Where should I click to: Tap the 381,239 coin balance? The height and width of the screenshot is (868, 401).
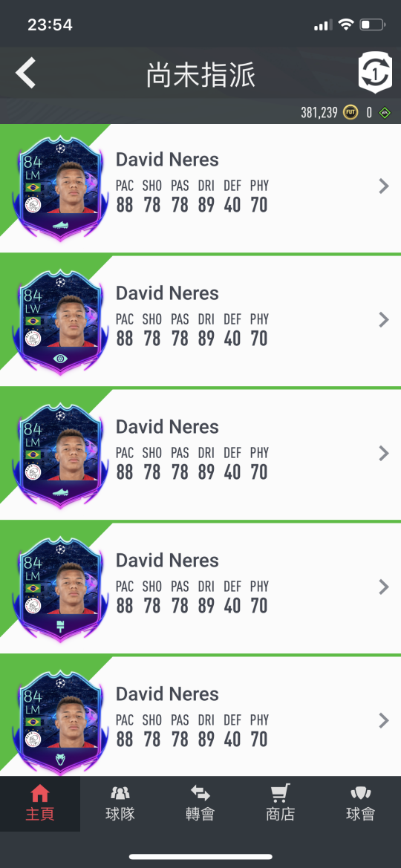point(319,113)
